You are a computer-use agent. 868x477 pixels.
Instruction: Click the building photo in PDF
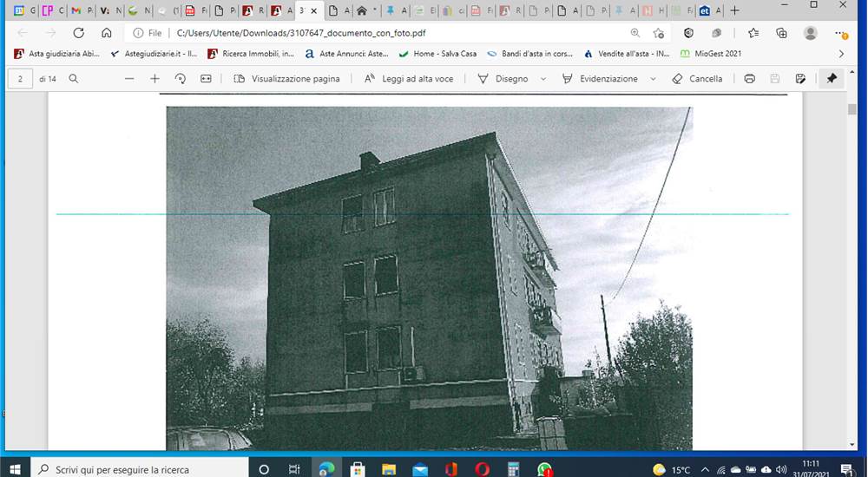coord(429,278)
